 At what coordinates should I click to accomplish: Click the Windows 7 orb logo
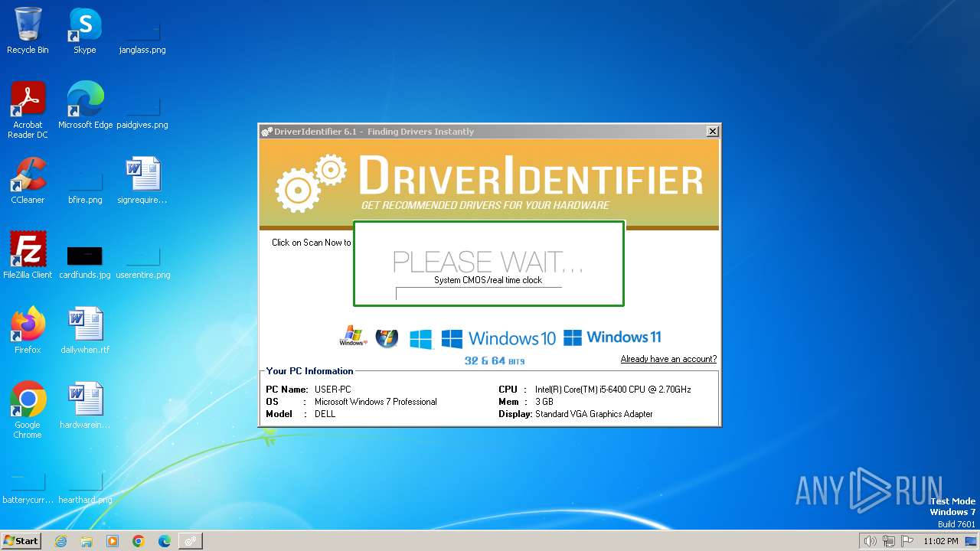[x=387, y=337]
